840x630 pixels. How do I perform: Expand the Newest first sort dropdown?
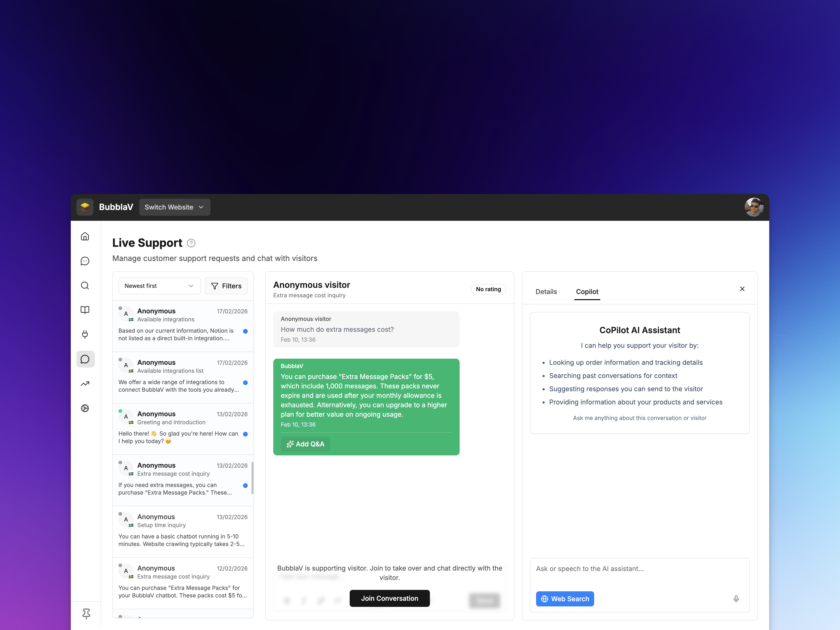tap(159, 286)
